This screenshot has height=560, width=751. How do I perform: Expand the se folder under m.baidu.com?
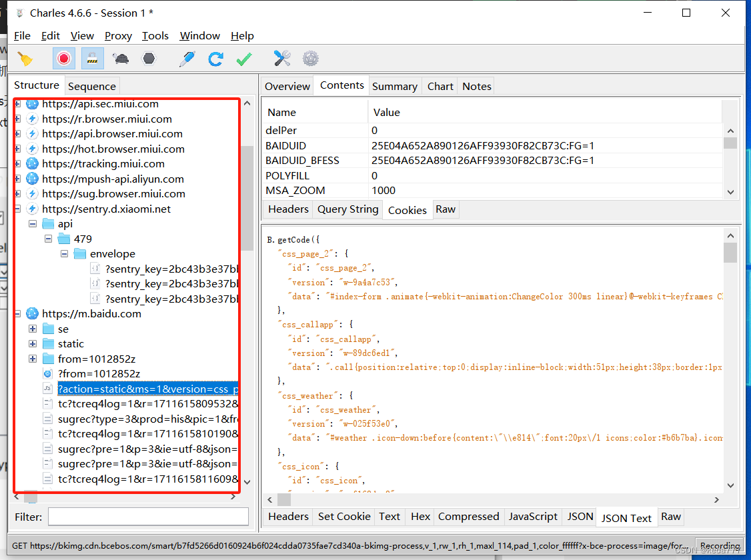33,329
